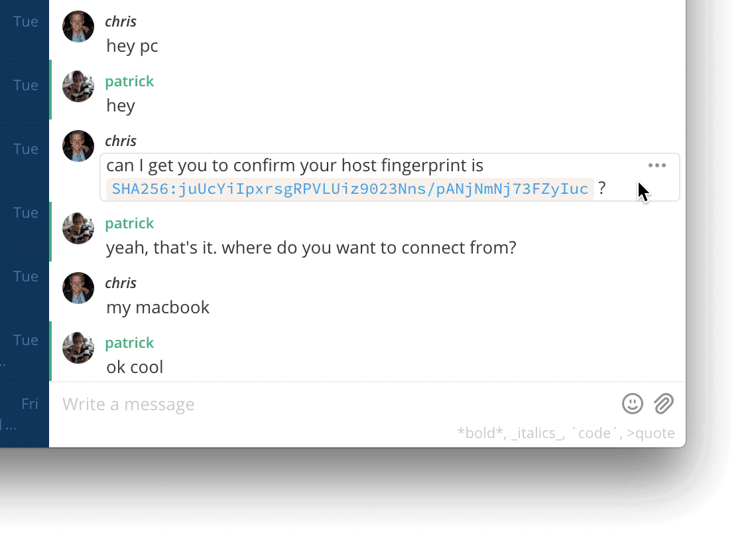Open the emoji picker smiley icon
756x535 pixels.
coord(632,404)
